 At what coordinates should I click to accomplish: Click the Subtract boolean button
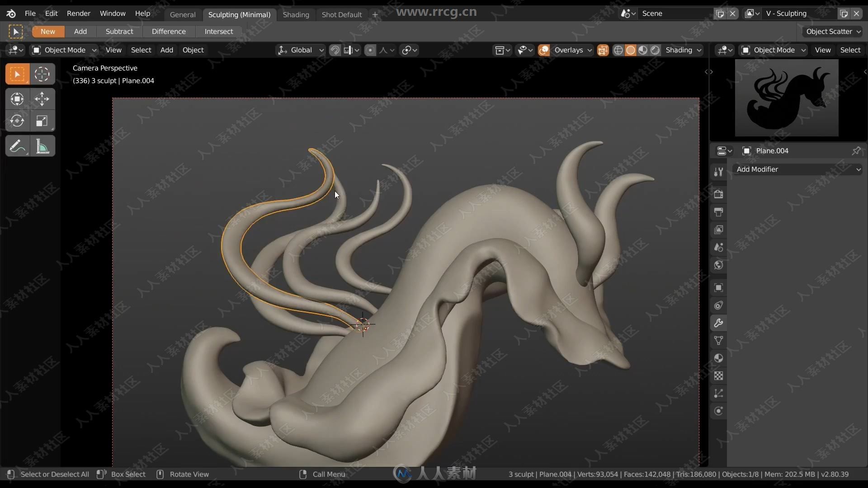(x=119, y=31)
